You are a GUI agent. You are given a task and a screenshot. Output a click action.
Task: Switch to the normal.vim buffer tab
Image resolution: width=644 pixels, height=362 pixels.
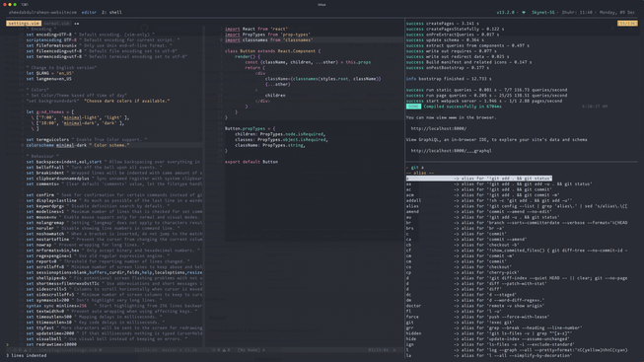pos(56,24)
